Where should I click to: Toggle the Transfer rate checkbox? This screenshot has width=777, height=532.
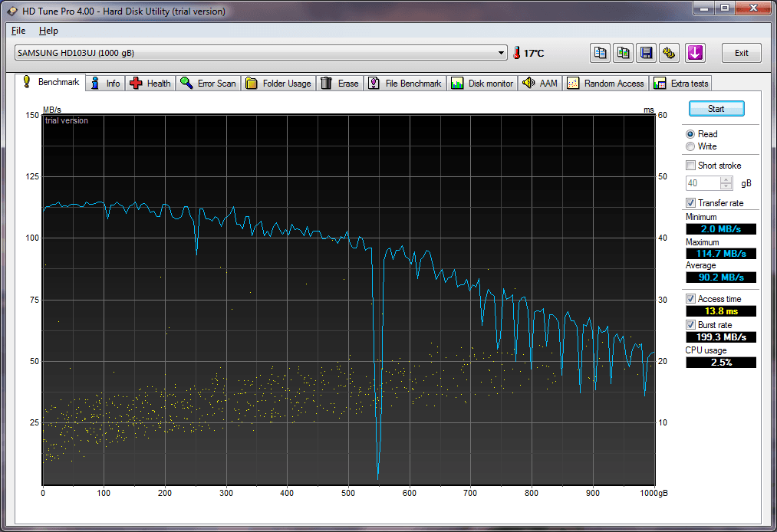point(691,203)
